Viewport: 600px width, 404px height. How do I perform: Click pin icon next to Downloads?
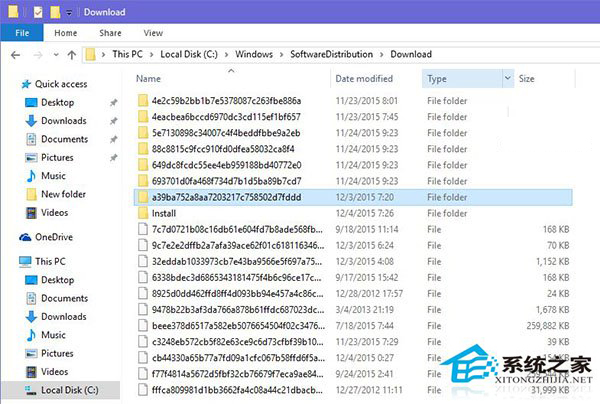click(113, 121)
